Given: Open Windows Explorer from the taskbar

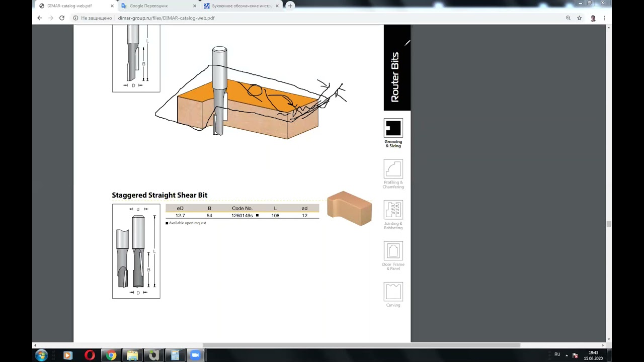Looking at the screenshot, I should (132, 355).
